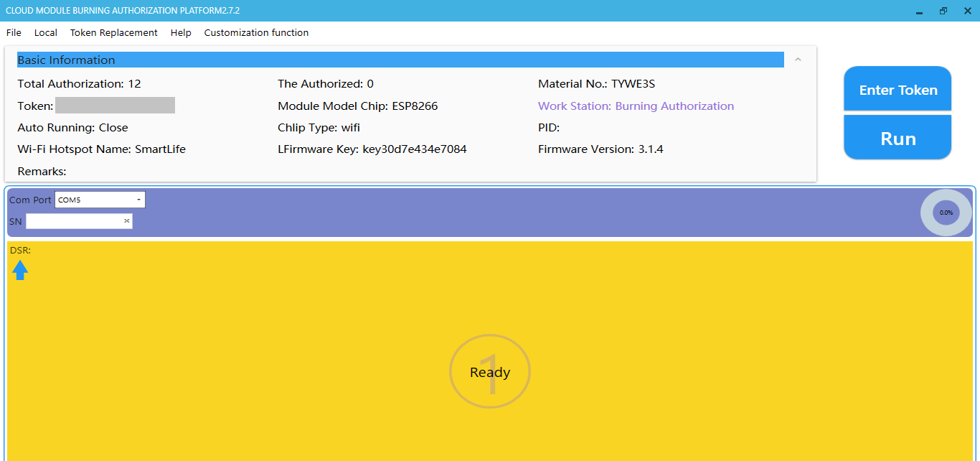Collapse the Basic Information panel chevron
The width and height of the screenshot is (980, 461).
(x=798, y=60)
